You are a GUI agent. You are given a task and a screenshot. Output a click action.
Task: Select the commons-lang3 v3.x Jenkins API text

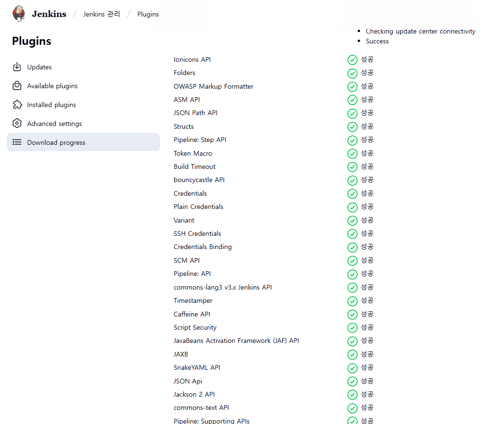pyautogui.click(x=223, y=287)
